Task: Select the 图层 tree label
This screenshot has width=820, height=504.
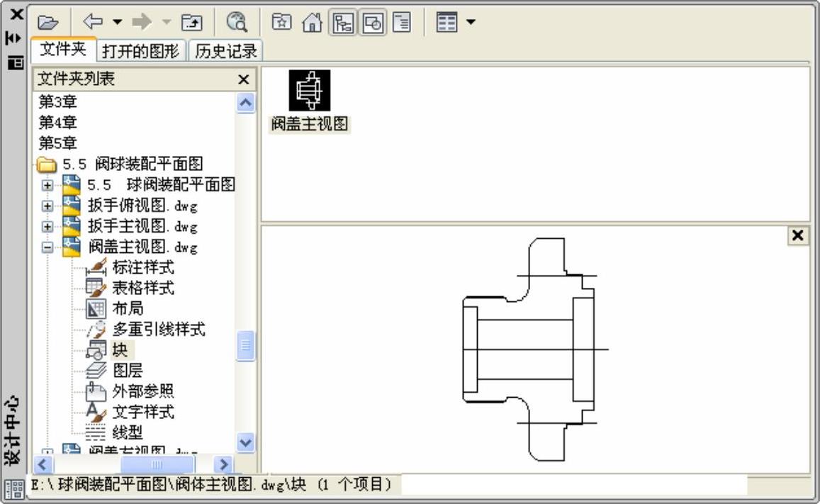Action: [128, 370]
